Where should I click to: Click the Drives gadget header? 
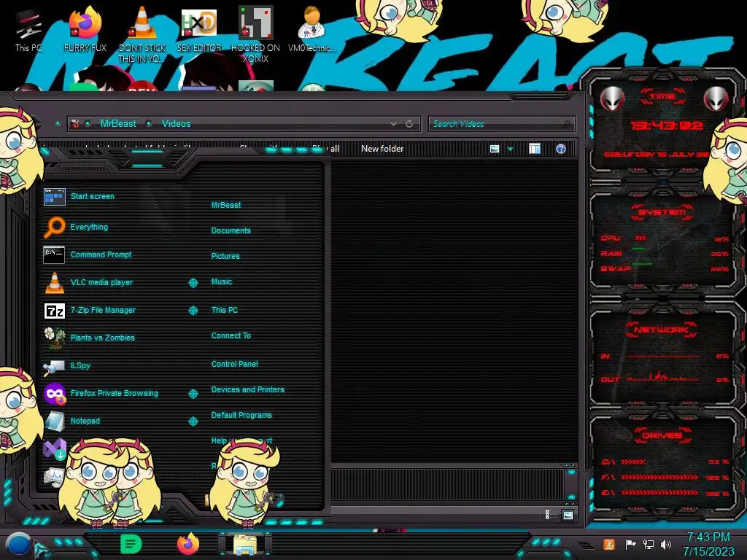click(x=662, y=435)
